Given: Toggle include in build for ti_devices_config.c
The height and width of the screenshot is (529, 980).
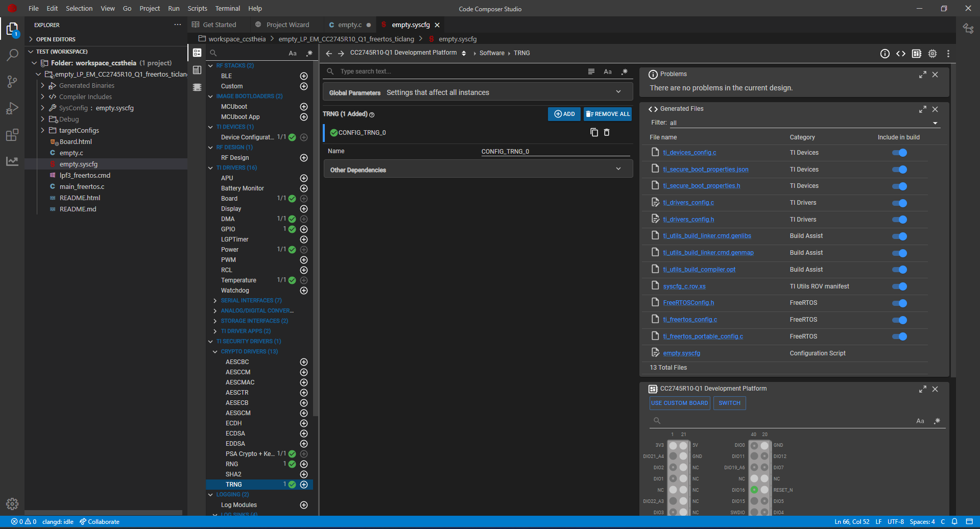Looking at the screenshot, I should point(899,153).
